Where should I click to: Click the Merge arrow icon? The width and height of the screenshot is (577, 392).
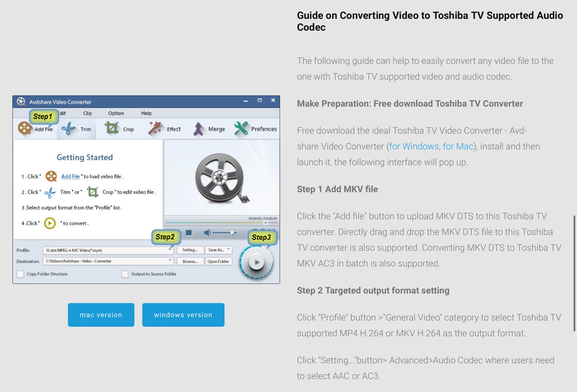pyautogui.click(x=198, y=129)
